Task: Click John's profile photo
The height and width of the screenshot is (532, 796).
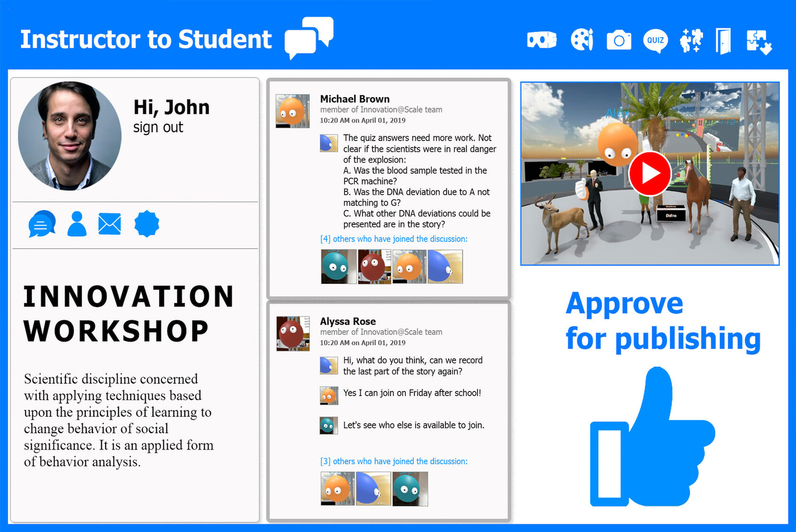Action: (x=70, y=136)
